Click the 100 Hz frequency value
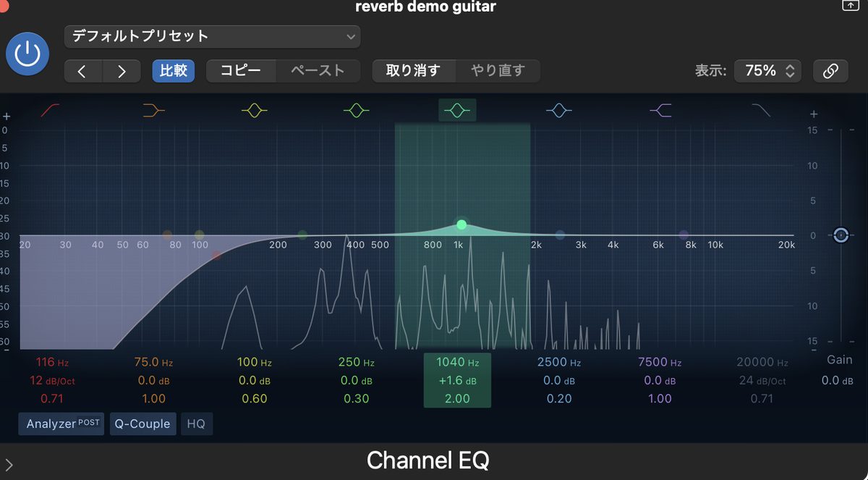This screenshot has height=480, width=868. (x=255, y=362)
